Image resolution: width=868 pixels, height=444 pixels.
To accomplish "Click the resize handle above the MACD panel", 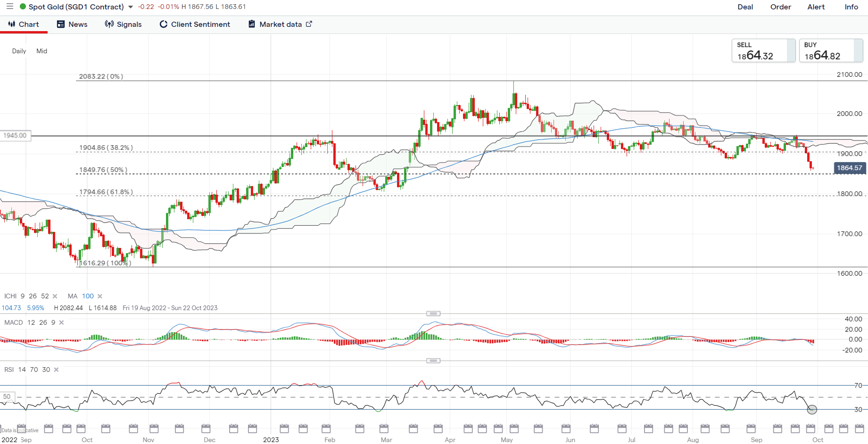I will (x=433, y=313).
